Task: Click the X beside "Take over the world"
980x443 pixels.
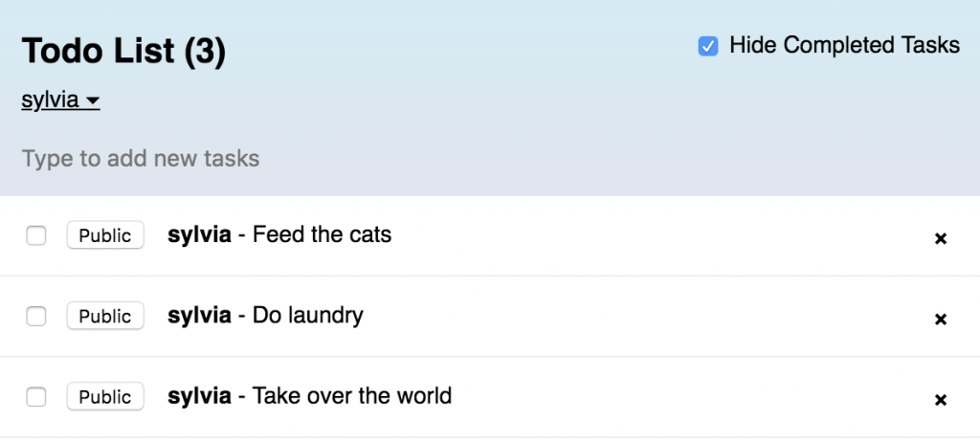Action: (940, 399)
